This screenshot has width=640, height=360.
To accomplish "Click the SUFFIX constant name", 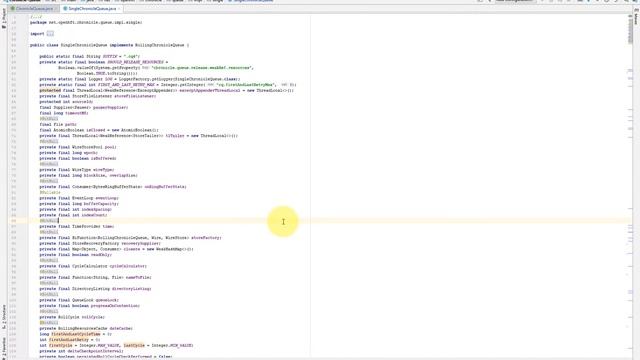I will point(110,56).
